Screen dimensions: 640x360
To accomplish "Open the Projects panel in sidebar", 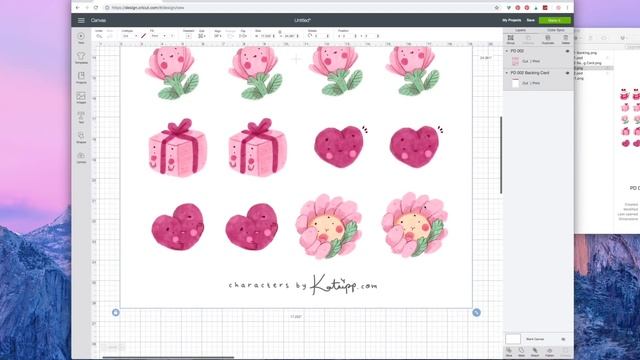I will pos(81,78).
